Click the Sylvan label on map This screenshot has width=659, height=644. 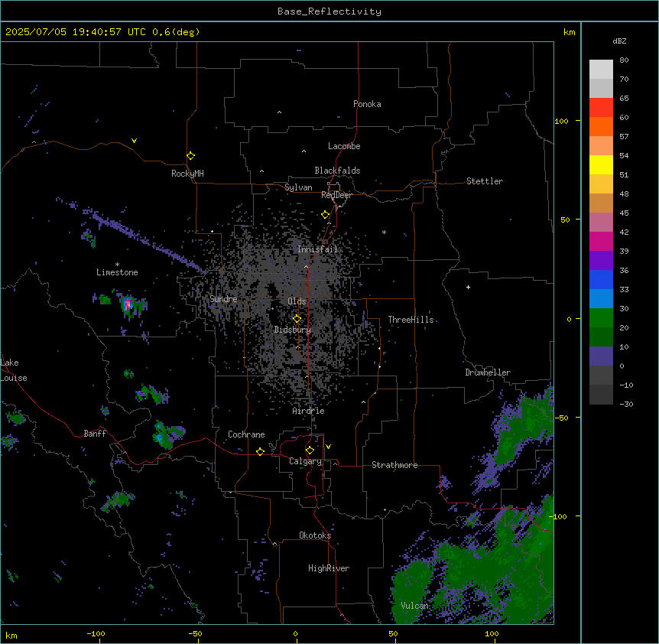pos(298,187)
